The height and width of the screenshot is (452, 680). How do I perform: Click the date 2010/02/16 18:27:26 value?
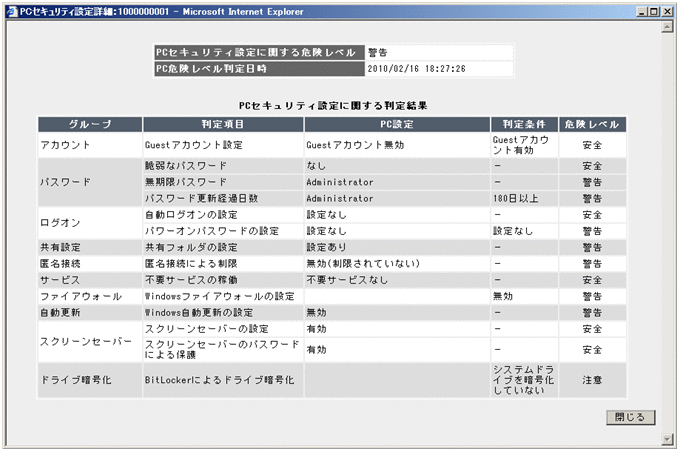[x=416, y=69]
